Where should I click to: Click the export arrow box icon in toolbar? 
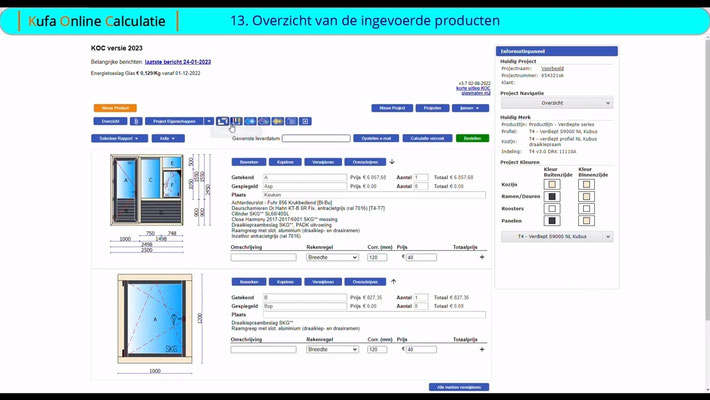tap(305, 121)
